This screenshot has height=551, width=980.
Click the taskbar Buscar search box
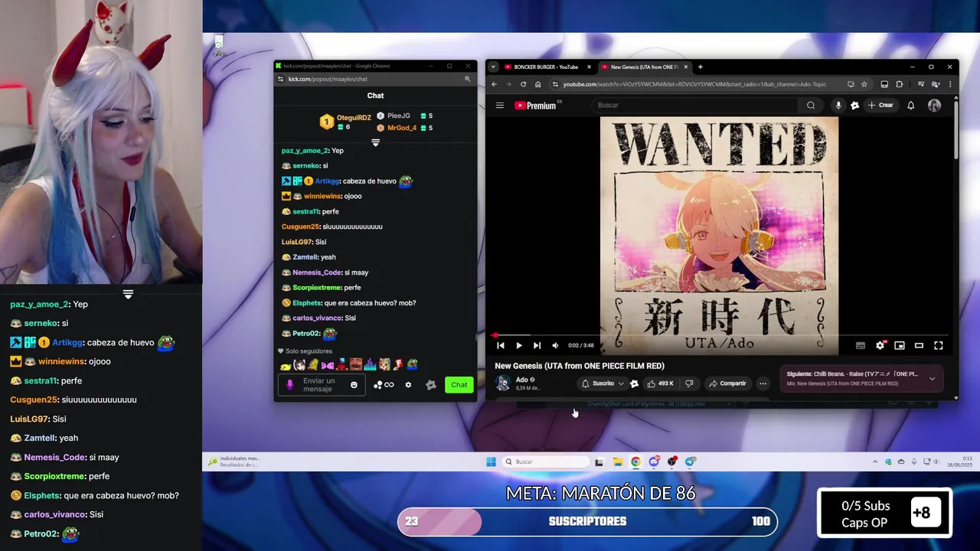[x=547, y=461]
